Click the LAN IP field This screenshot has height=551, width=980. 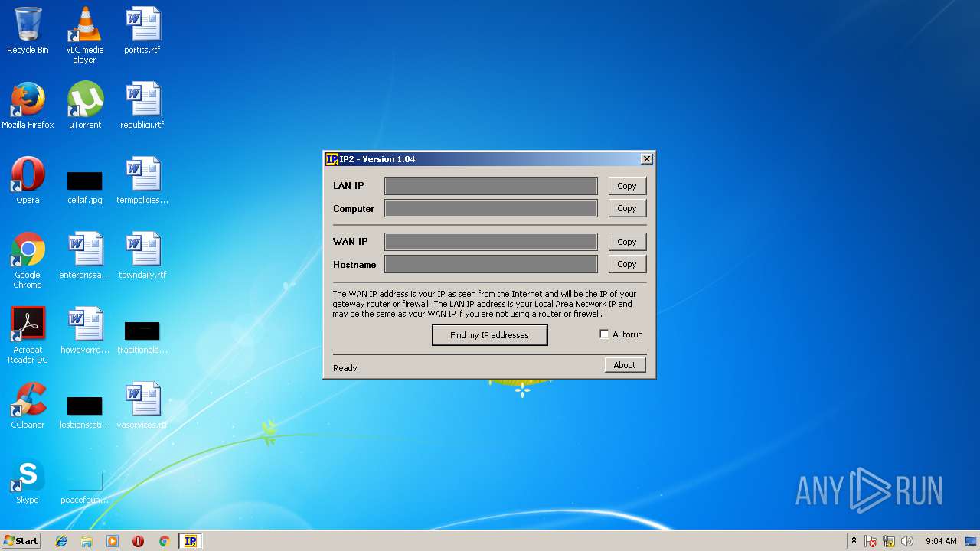(491, 186)
